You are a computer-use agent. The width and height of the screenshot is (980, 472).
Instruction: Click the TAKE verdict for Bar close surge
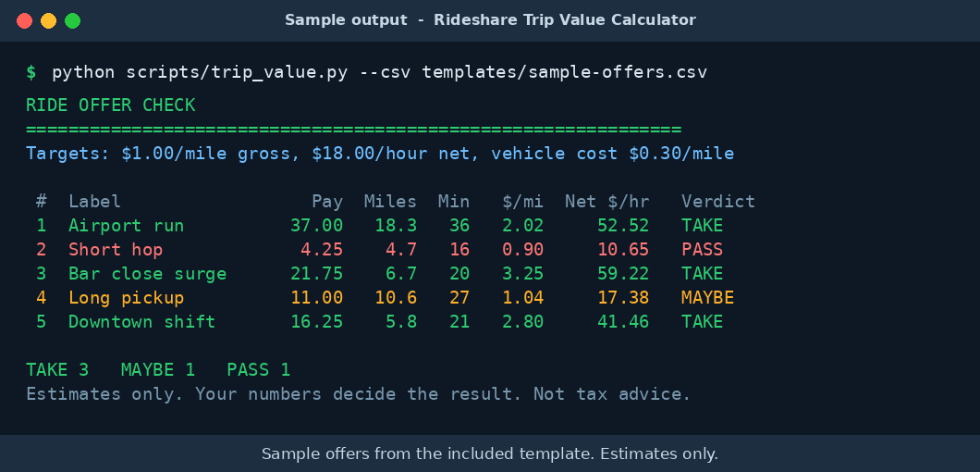click(702, 274)
